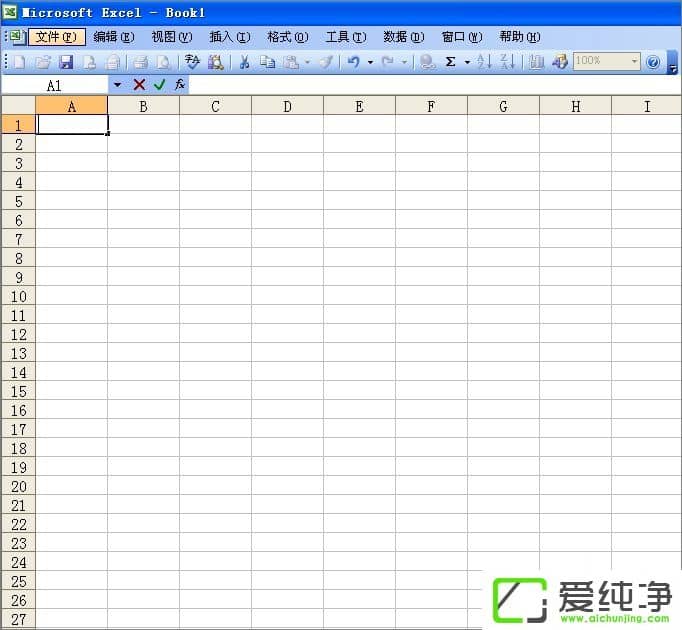This screenshot has width=682, height=630.
Task: Select column B header
Action: pyautogui.click(x=144, y=106)
